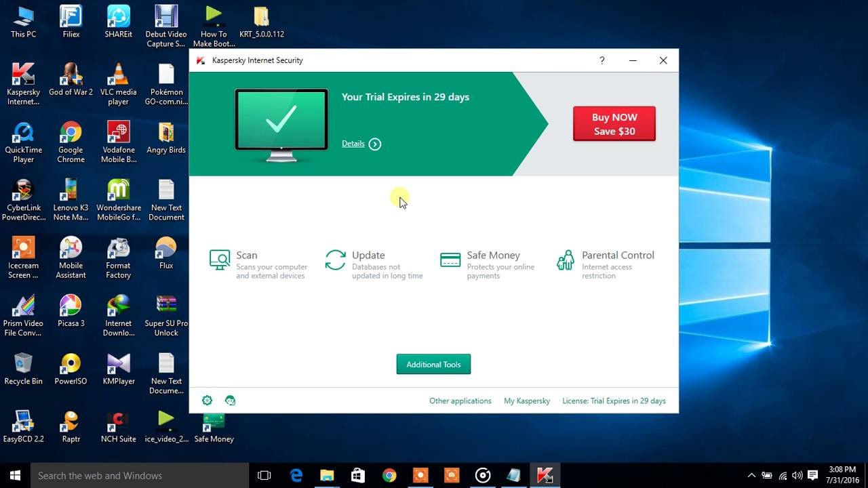868x488 pixels.
Task: Open Kaspersky settings gear icon
Action: click(x=208, y=401)
